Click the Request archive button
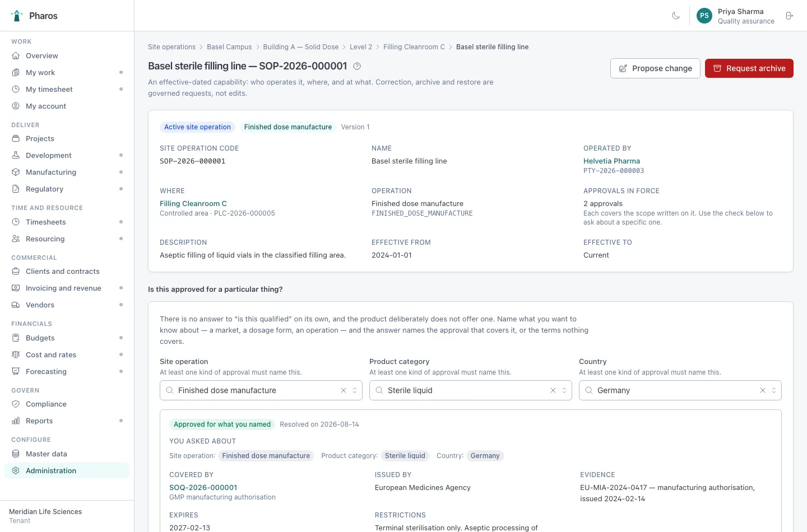This screenshot has height=532, width=807. 749,68
